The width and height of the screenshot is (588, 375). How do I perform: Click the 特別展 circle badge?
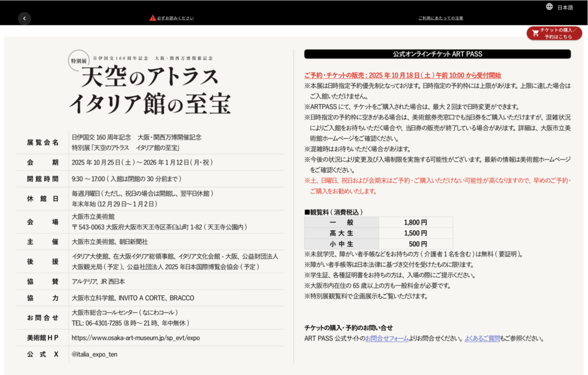tap(80, 60)
